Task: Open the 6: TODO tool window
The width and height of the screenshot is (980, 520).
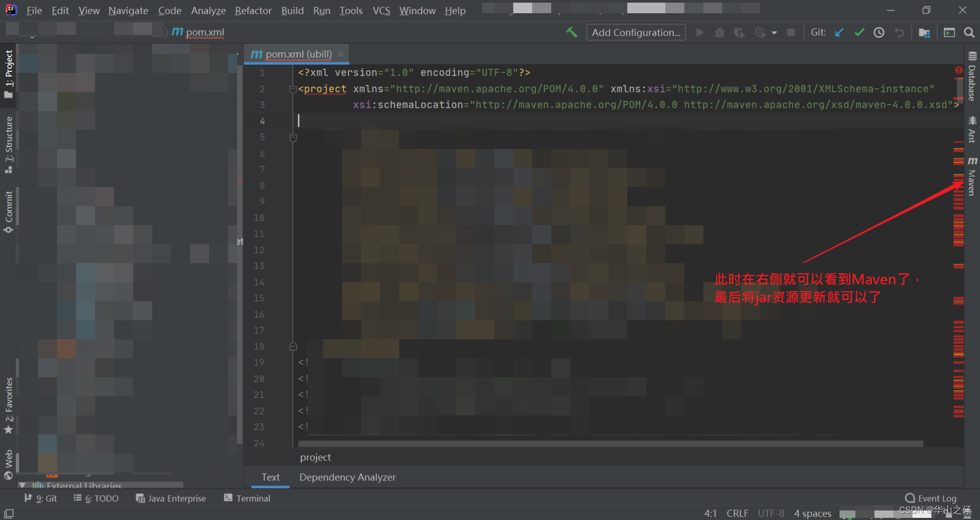Action: [x=96, y=498]
